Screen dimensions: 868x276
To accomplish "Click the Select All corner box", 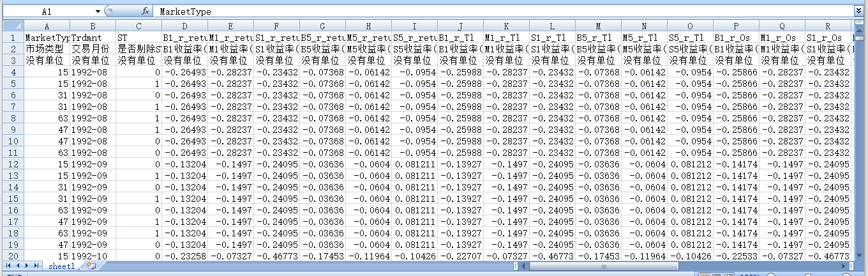I will point(12,26).
